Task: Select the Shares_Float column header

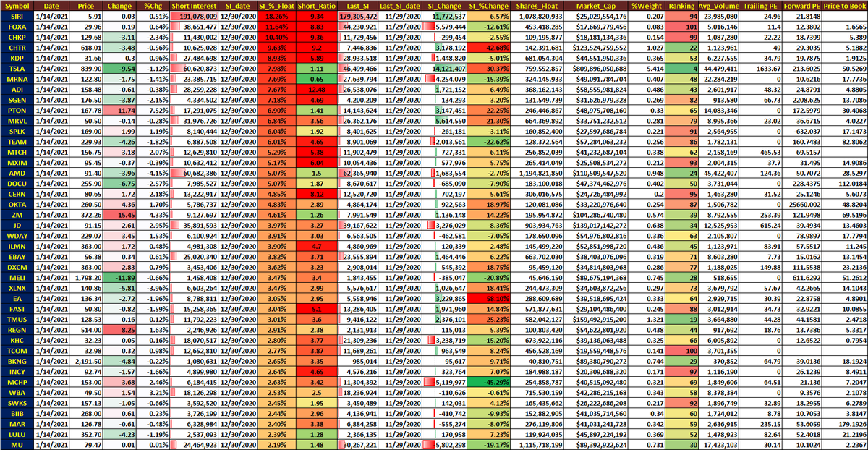Action: click(537, 5)
